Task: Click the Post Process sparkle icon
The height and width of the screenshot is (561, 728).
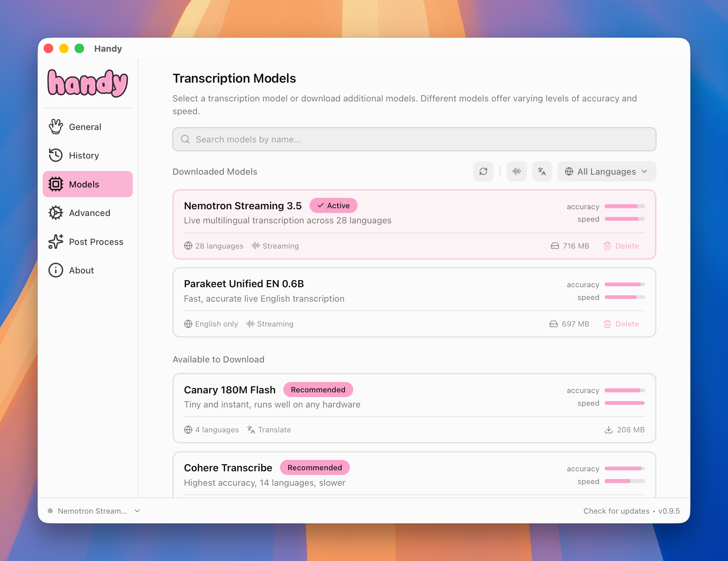Action: pyautogui.click(x=56, y=242)
